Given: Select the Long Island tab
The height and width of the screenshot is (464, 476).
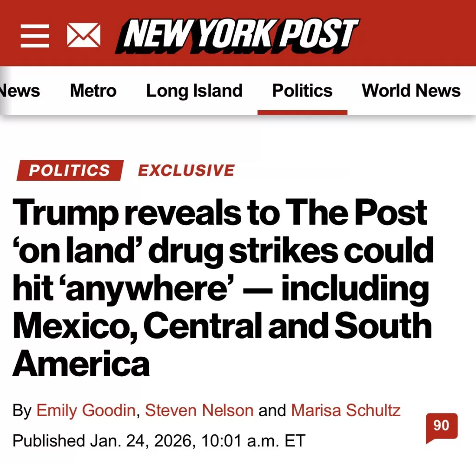Looking at the screenshot, I should click(194, 90).
